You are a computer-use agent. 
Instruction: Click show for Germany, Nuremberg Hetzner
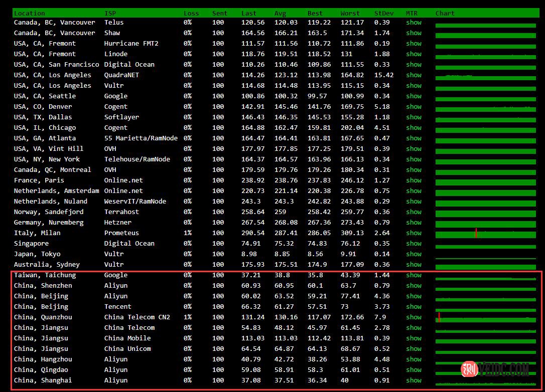414,223
